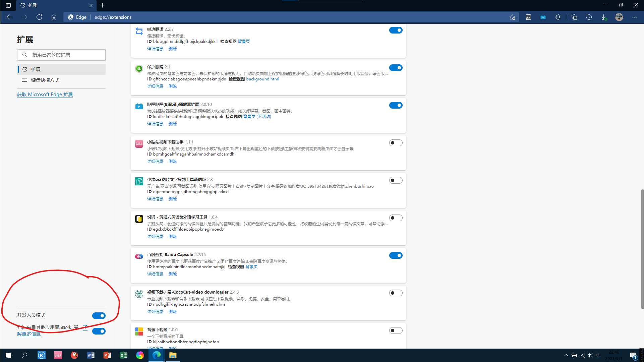This screenshot has height=362, width=644.
Task: Turn off 开发人员模式 toggle
Action: (x=99, y=316)
